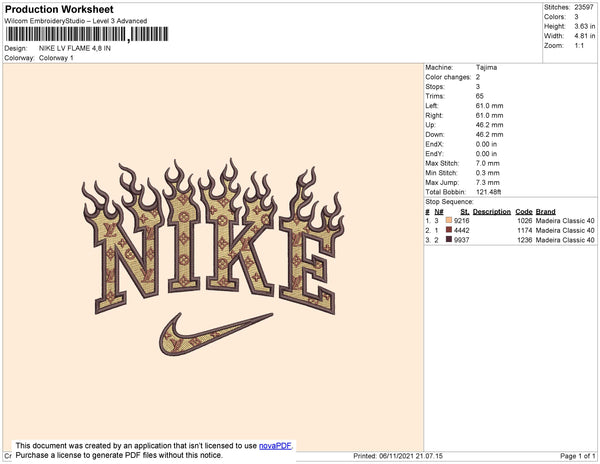This screenshot has height=464, width=600.
Task: Select the Total Bobbin value '121.48ft'
Action: coord(489,192)
